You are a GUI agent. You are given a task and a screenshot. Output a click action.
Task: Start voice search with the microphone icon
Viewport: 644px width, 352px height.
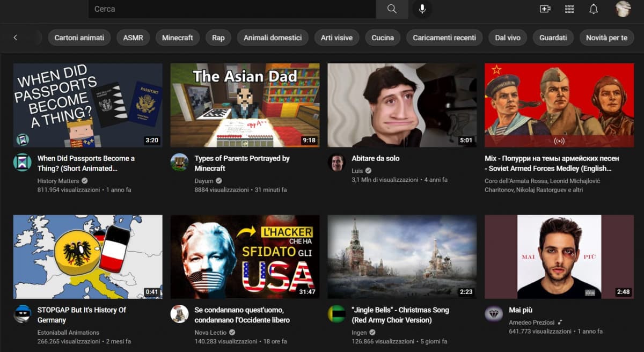[422, 9]
